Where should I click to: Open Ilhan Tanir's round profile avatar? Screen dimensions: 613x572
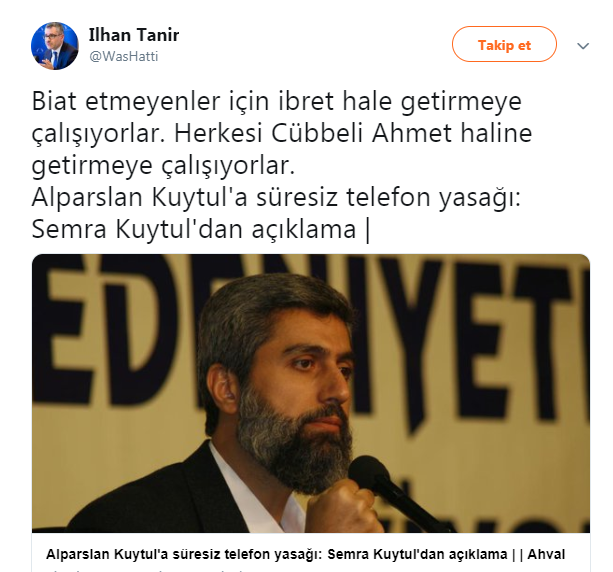[55, 46]
